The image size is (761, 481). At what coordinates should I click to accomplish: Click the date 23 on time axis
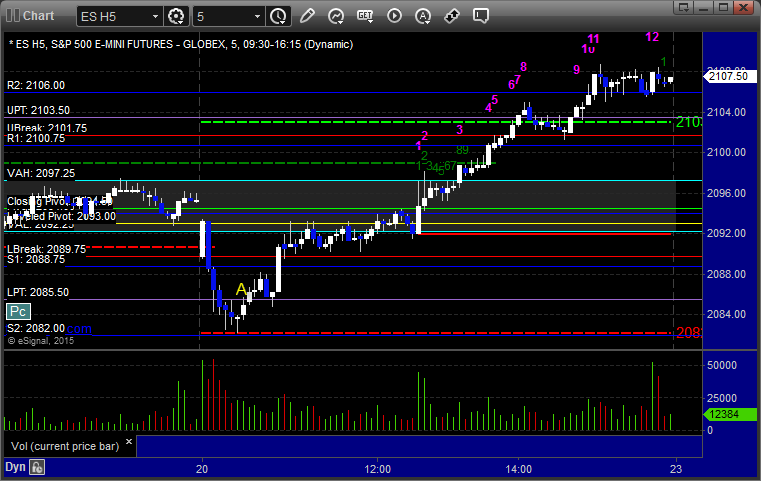click(676, 469)
